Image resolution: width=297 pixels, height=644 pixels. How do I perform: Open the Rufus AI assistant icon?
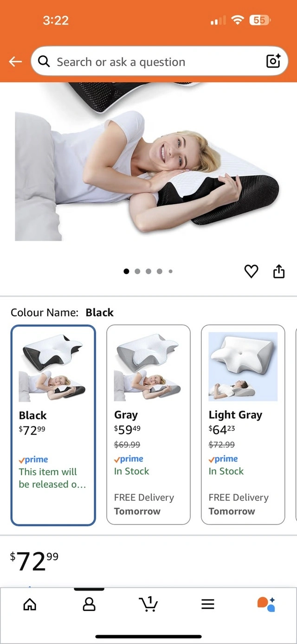tap(266, 604)
